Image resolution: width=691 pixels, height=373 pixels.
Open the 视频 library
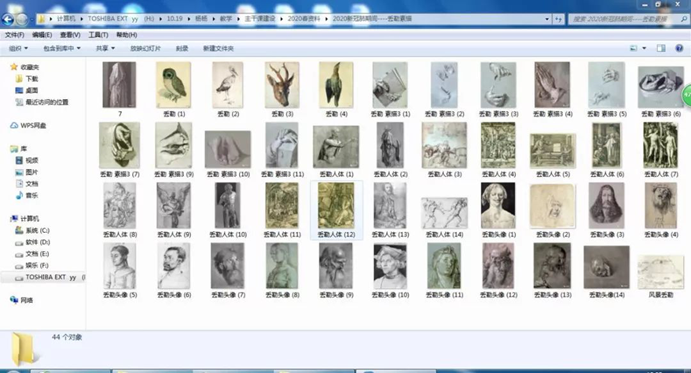tap(26, 160)
